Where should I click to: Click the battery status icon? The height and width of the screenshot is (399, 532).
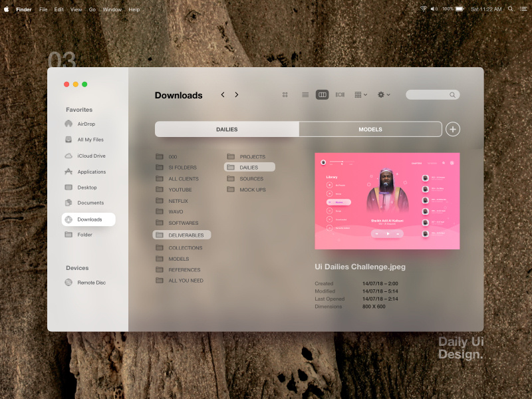pyautogui.click(x=460, y=9)
